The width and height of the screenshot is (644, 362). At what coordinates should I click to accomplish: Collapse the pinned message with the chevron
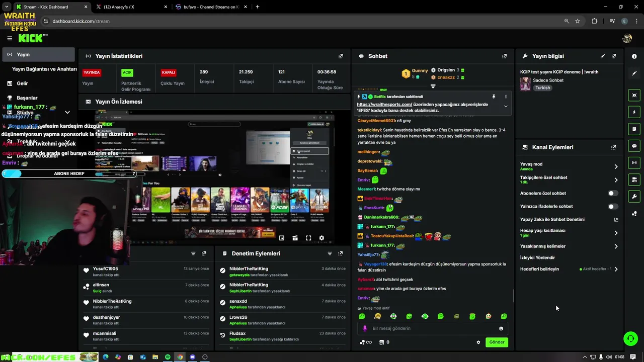coord(506,106)
